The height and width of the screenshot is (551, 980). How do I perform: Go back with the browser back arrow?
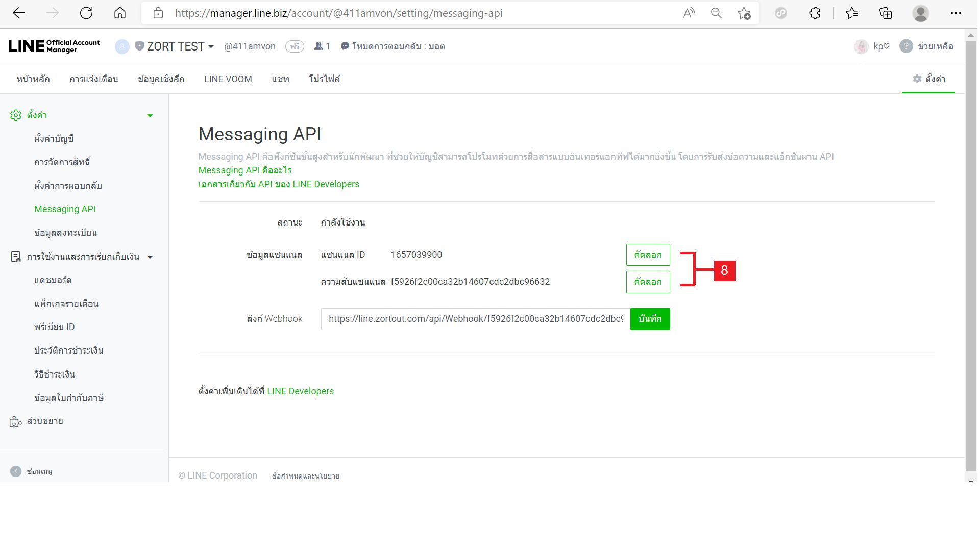(x=19, y=13)
